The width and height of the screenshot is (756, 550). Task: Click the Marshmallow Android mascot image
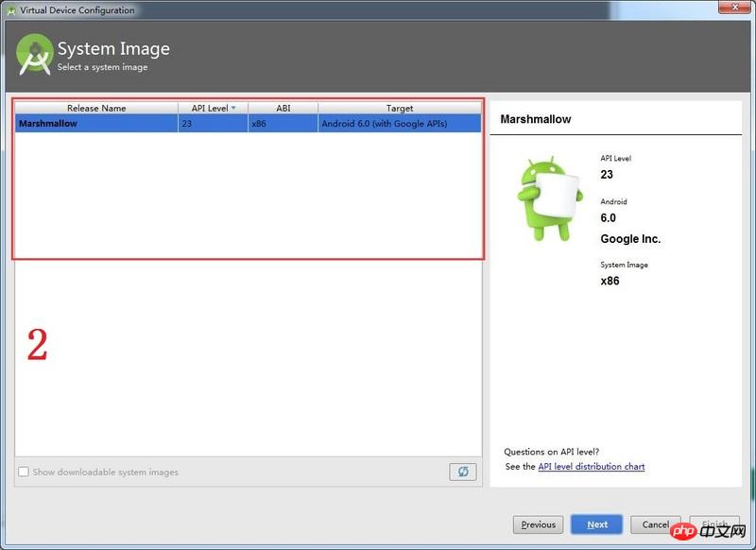pyautogui.click(x=550, y=198)
